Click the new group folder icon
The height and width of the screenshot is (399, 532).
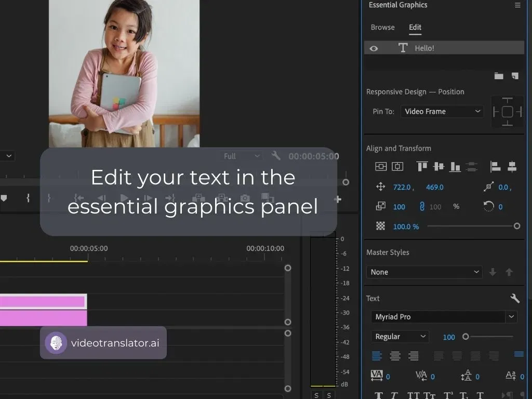[498, 76]
